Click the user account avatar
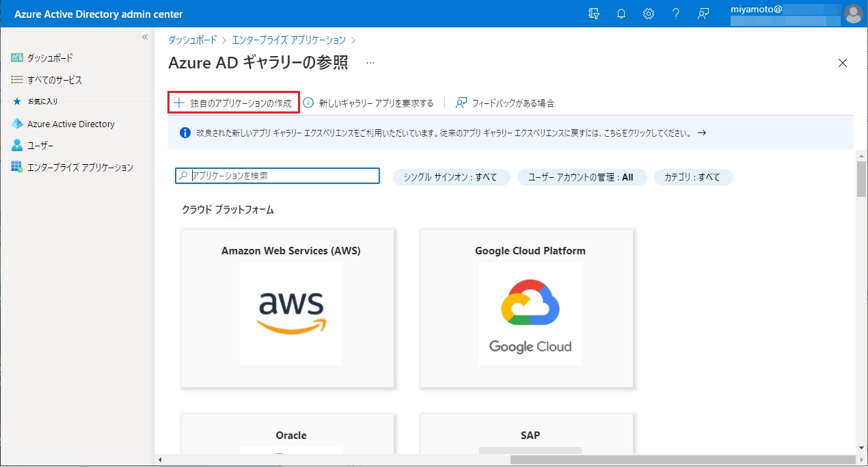 click(853, 14)
